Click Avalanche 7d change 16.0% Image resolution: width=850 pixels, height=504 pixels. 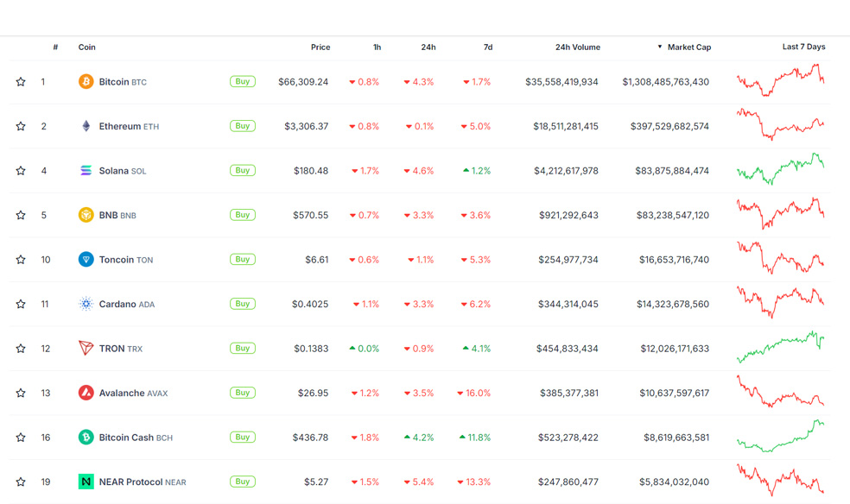click(x=473, y=393)
